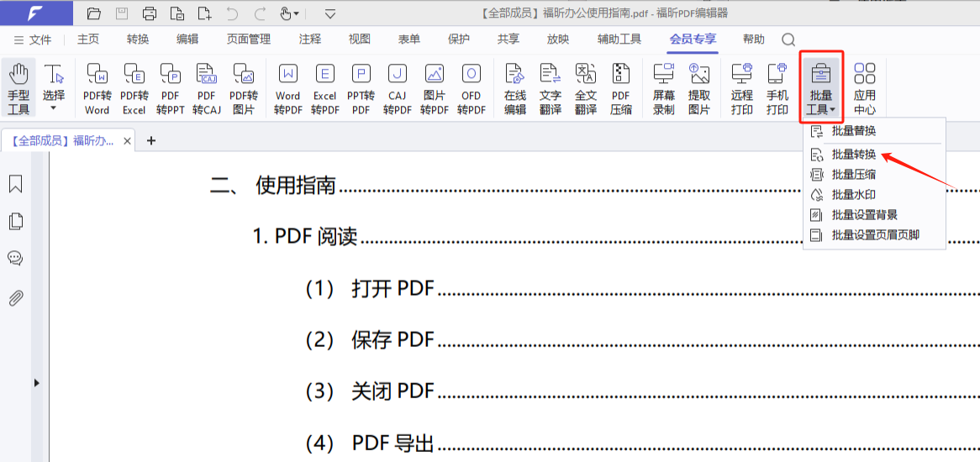Add a new document tab
The width and height of the screenshot is (980, 462).
pyautogui.click(x=151, y=140)
